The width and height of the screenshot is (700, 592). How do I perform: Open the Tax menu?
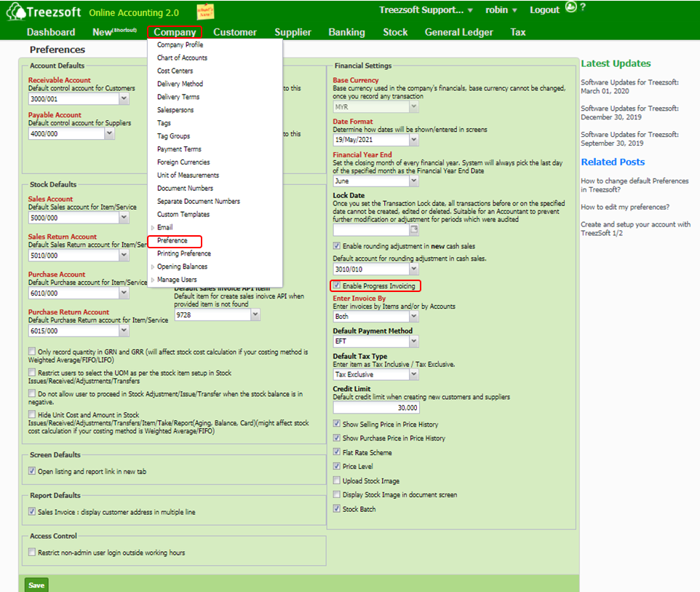click(518, 32)
